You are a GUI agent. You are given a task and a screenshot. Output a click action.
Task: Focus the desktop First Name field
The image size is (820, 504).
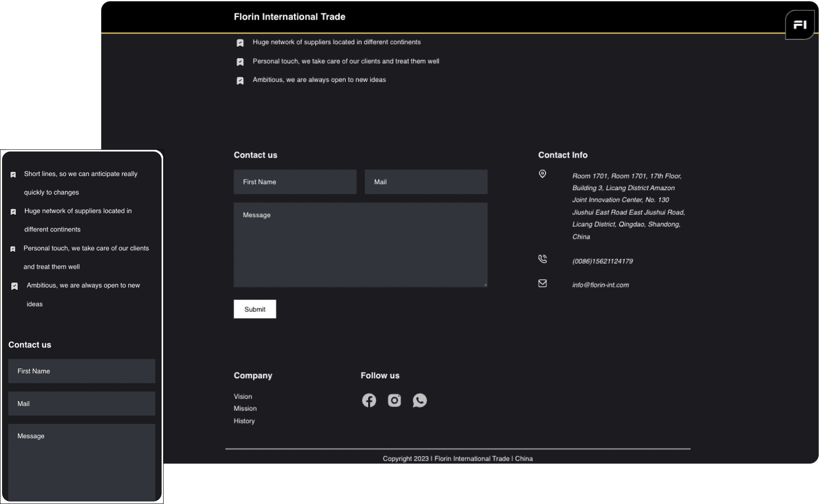point(295,182)
